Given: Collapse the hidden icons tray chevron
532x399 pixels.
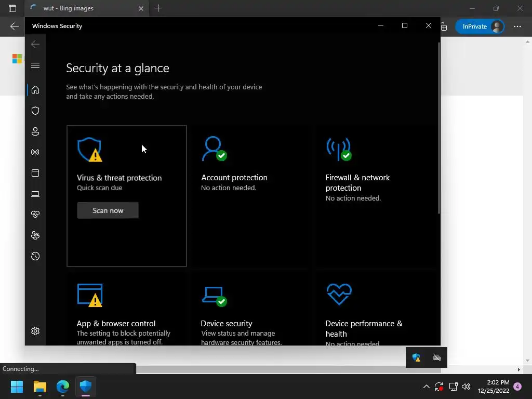Looking at the screenshot, I should click(x=427, y=387).
